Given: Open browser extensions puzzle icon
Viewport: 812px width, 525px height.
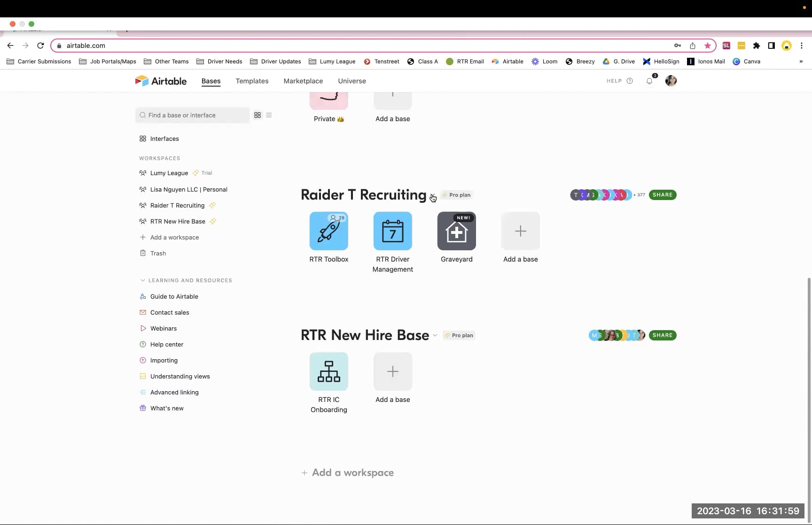Looking at the screenshot, I should click(x=757, y=46).
